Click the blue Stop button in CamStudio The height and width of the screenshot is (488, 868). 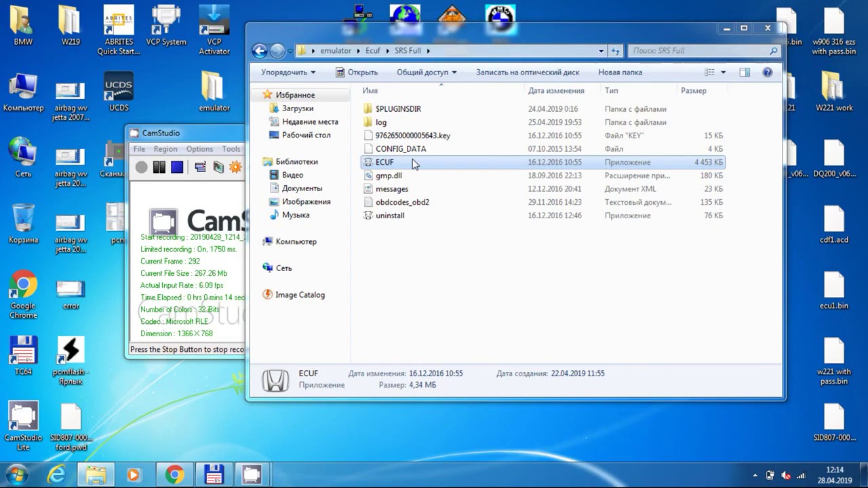pos(177,167)
